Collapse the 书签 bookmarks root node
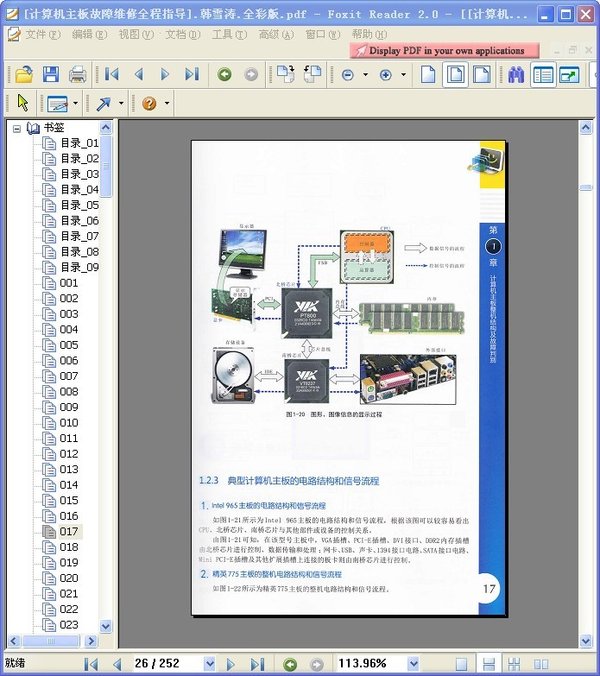600x676 pixels. click(x=17, y=128)
